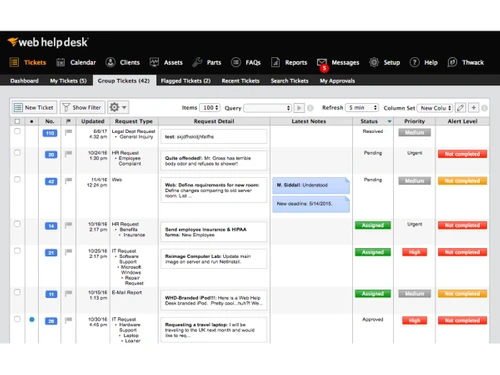500x375 pixels.
Task: Click the New Ticket button
Action: click(34, 107)
